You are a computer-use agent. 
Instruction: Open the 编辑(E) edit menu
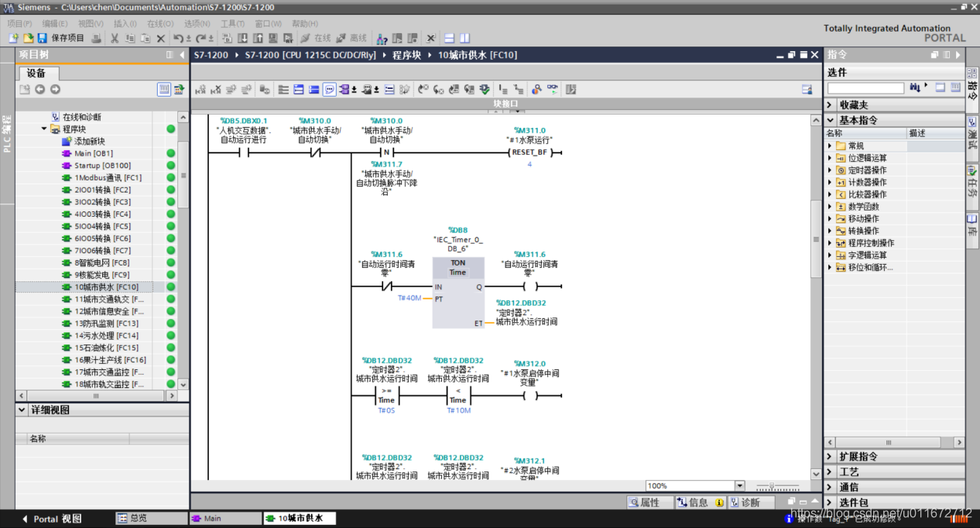click(54, 23)
